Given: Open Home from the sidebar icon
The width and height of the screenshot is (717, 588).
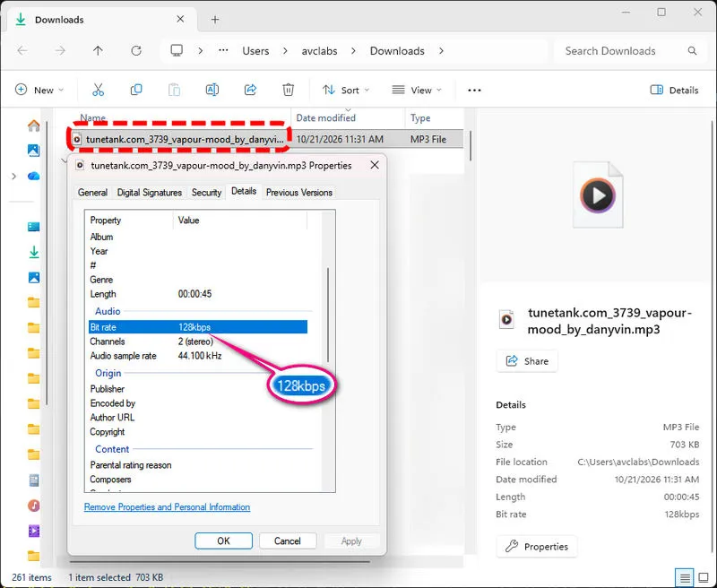Looking at the screenshot, I should pyautogui.click(x=33, y=125).
